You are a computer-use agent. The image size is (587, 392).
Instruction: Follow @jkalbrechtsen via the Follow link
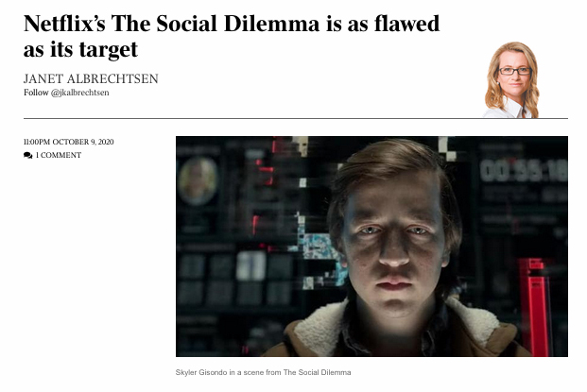click(66, 93)
